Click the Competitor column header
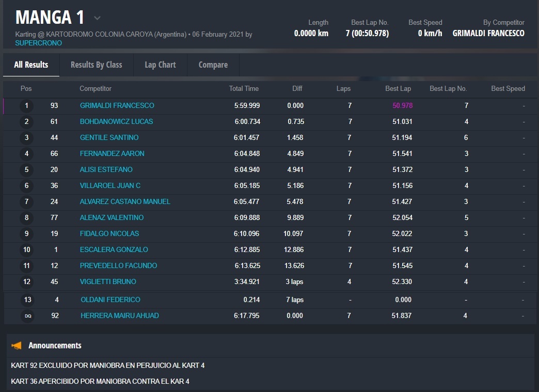 (95, 88)
